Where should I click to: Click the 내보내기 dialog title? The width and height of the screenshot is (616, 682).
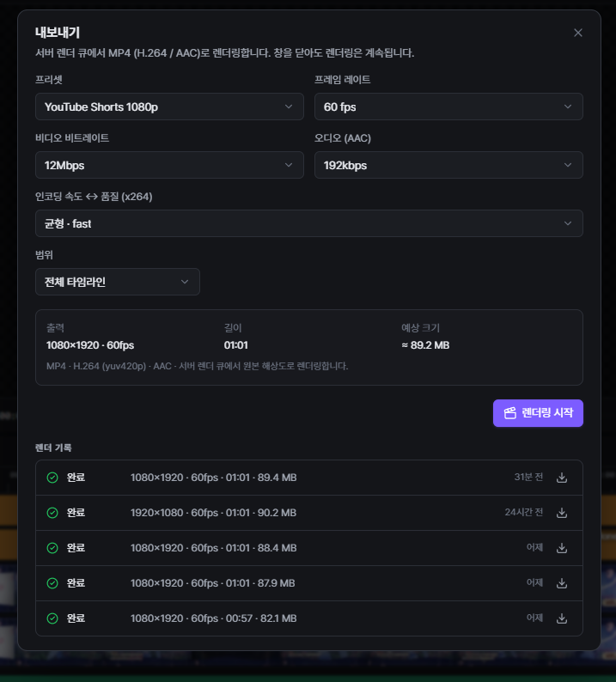[x=58, y=33]
